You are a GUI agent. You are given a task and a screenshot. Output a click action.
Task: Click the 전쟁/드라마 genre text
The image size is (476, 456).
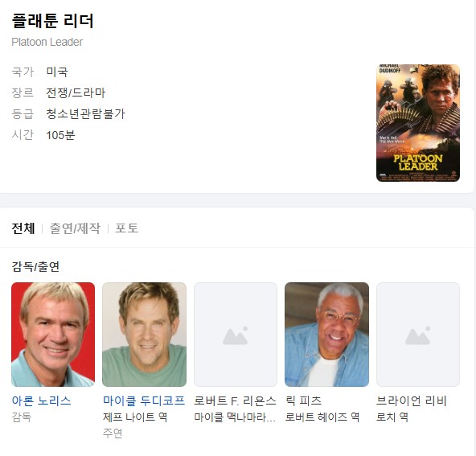76,92
